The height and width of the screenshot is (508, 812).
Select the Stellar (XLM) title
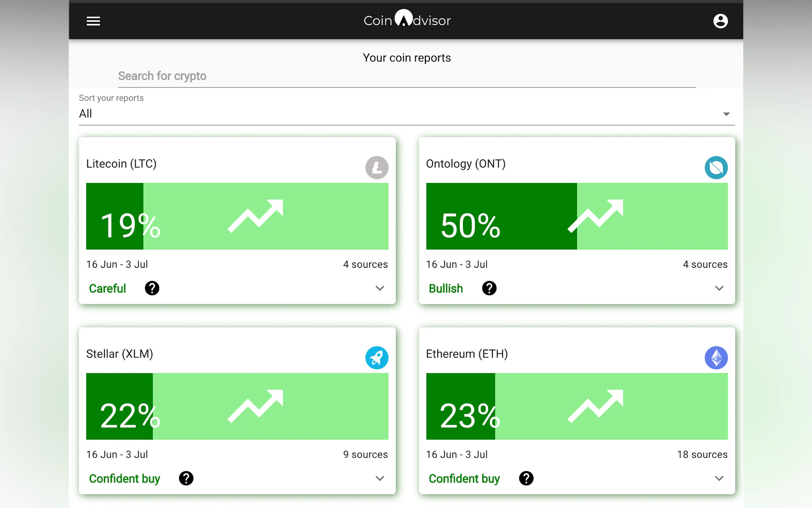pos(120,354)
